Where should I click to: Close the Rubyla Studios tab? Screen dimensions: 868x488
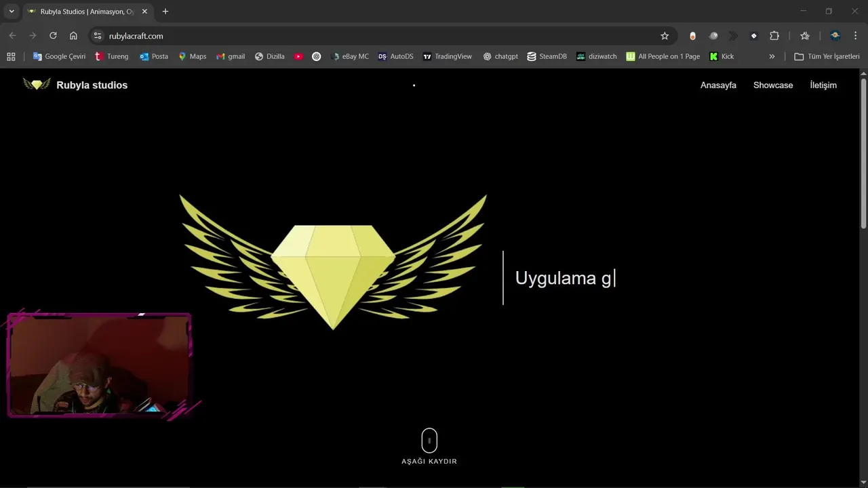tap(146, 12)
